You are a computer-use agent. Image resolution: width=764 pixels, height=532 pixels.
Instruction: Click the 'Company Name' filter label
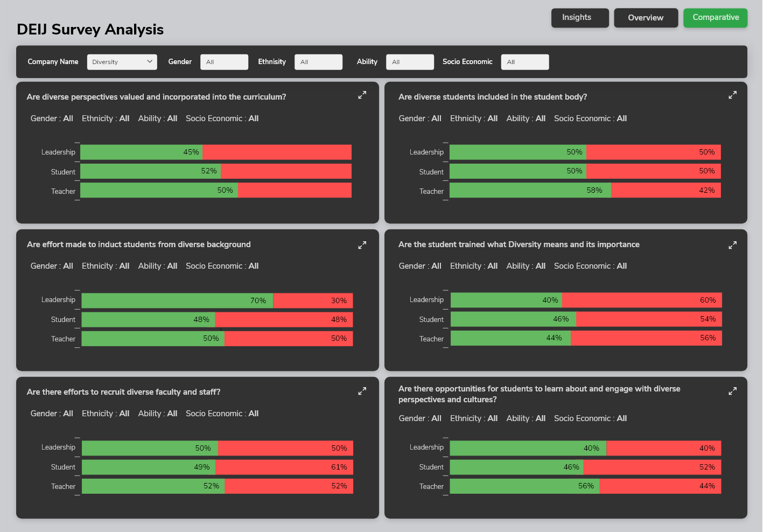[53, 62]
